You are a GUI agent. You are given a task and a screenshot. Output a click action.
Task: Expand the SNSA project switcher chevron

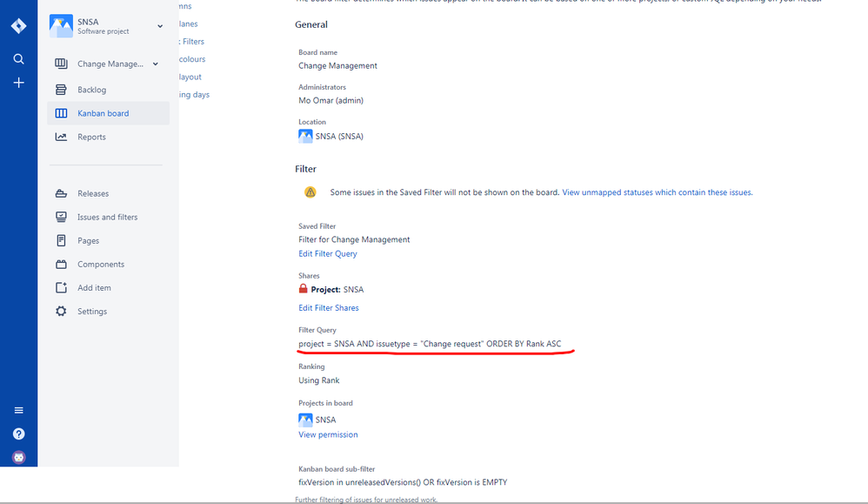[159, 26]
